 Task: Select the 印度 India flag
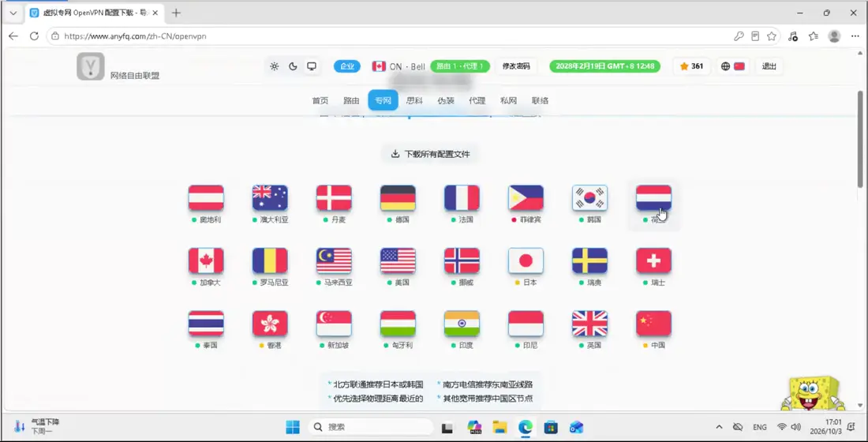pos(462,324)
